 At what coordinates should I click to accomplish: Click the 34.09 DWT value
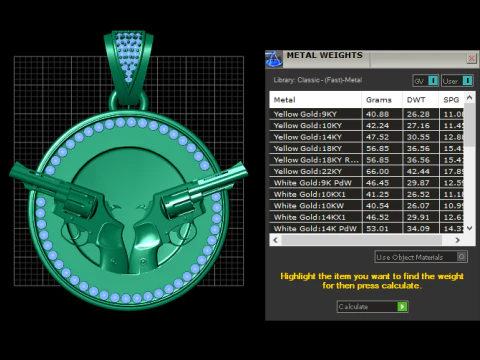click(x=418, y=228)
